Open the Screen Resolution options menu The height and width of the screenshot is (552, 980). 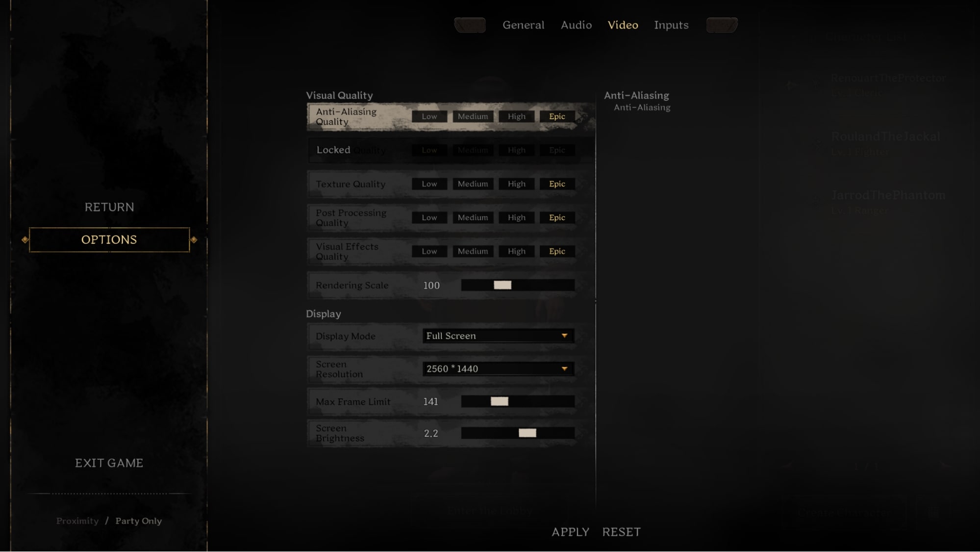(x=497, y=368)
